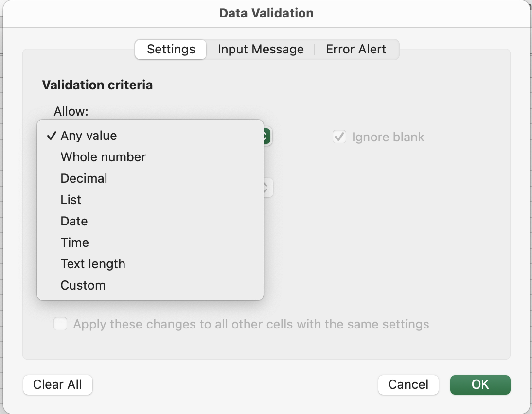
Task: Click the Cancel button
Action: click(x=408, y=384)
